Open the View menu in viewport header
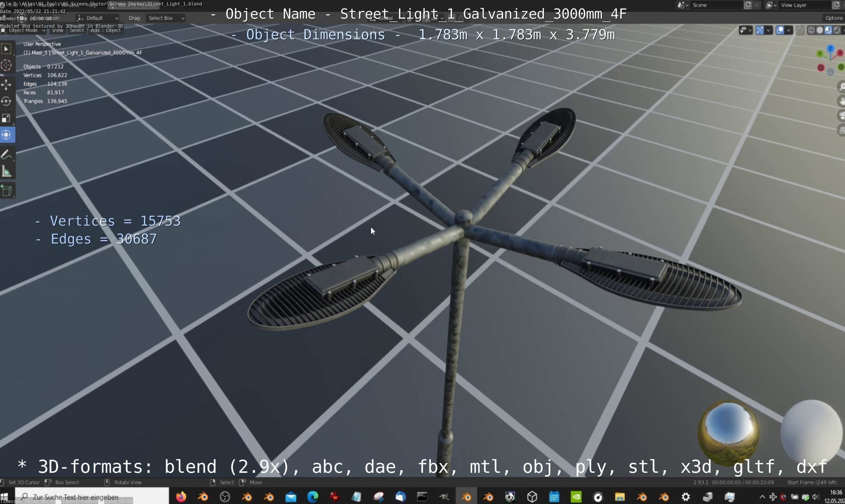The height and width of the screenshot is (504, 845). coord(57,30)
